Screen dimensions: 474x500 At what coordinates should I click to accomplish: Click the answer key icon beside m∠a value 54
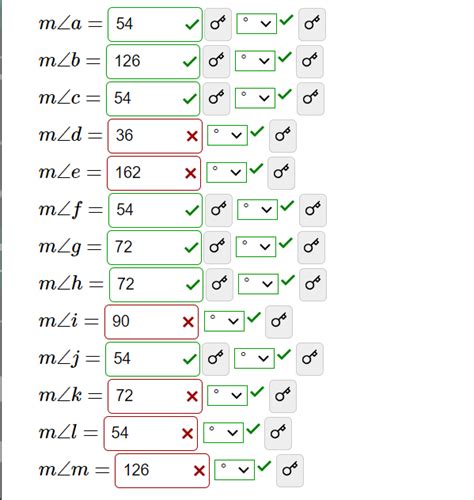218,24
